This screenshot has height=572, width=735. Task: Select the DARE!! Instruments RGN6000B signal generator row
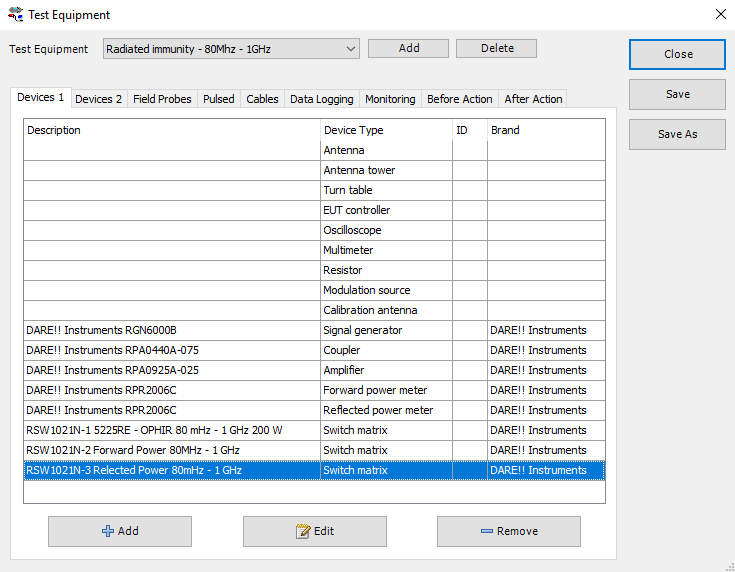tap(170, 330)
